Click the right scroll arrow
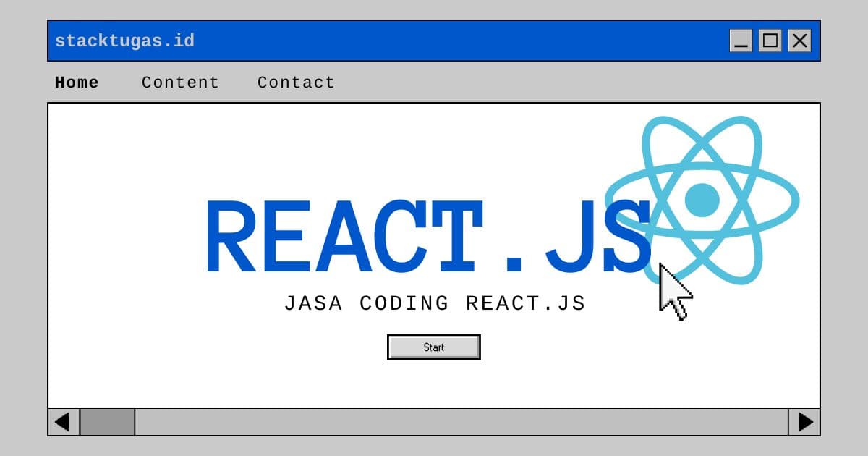The image size is (868, 456). pyautogui.click(x=804, y=422)
